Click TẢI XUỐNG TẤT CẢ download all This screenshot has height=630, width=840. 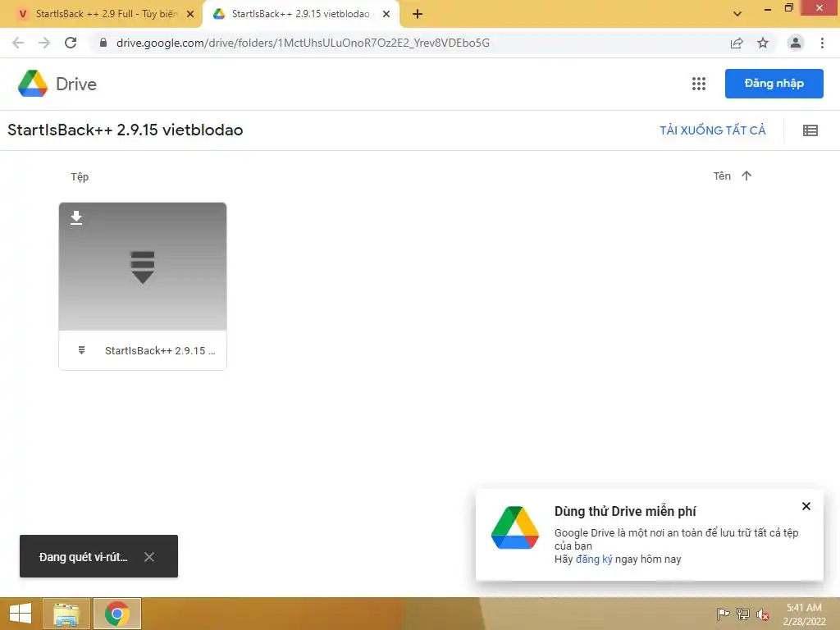click(x=713, y=130)
